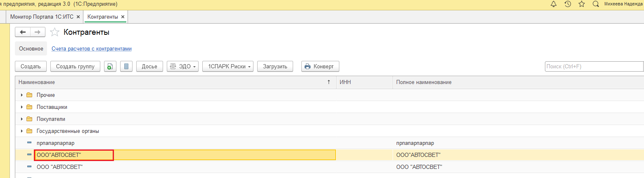The width and height of the screenshot is (644, 178).
Task: Open favorites star in top bar
Action: click(x=582, y=4)
